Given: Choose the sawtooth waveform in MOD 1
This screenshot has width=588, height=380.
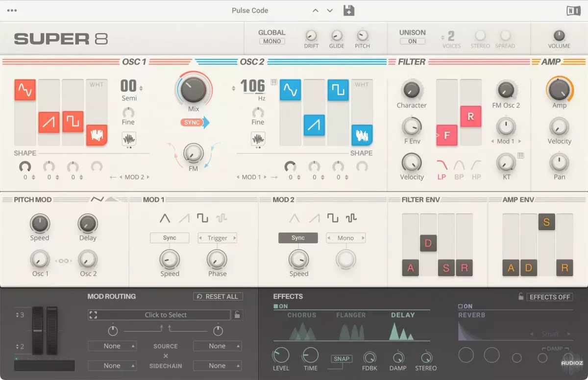Looking at the screenshot, I should (x=184, y=218).
